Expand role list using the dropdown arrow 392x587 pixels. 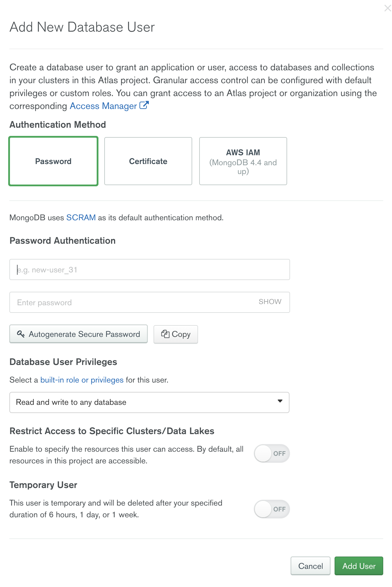coord(280,401)
